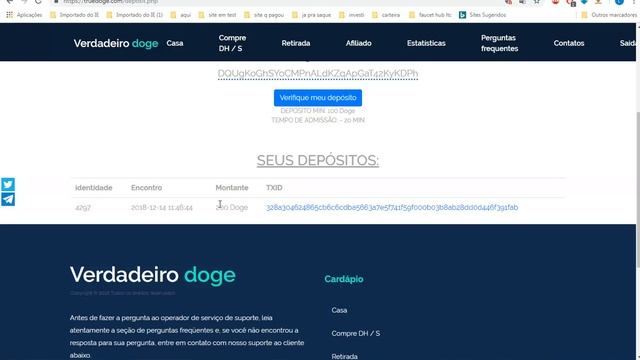
Task: Click the footer Casa link
Action: pos(339,310)
